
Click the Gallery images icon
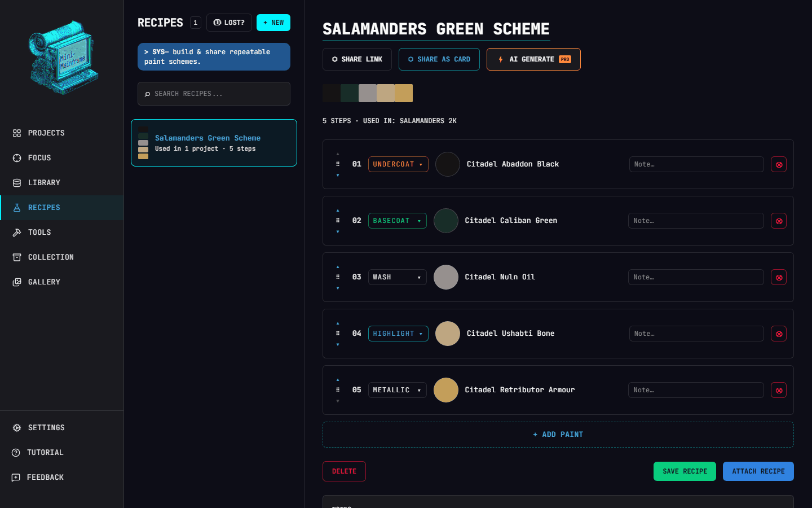[x=17, y=282]
